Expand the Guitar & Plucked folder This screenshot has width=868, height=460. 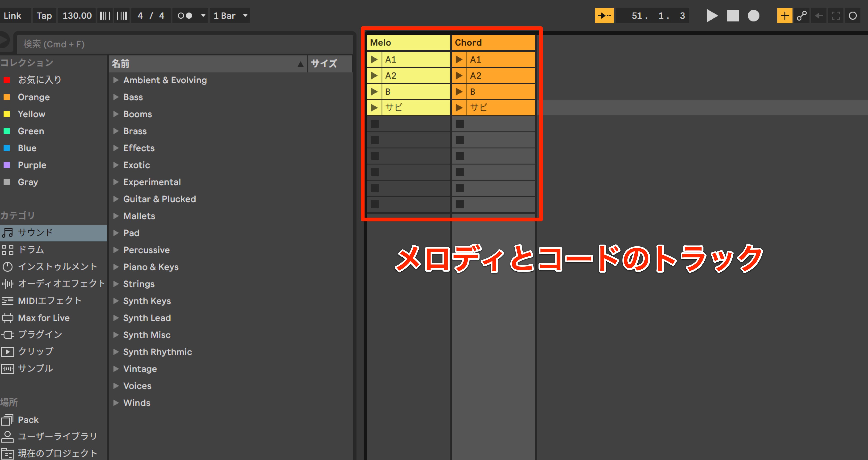[115, 199]
